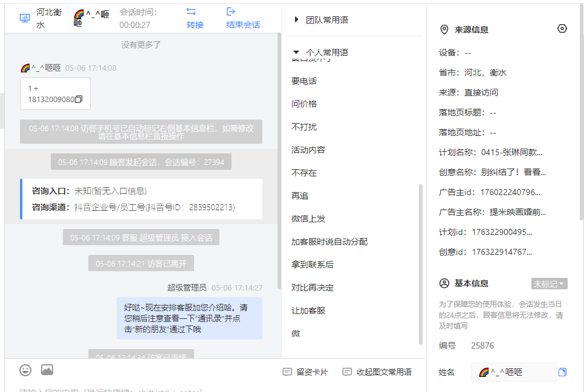The image size is (584, 392).
Task: Select the 加客服时说自动分配 quick phrase
Action: pyautogui.click(x=329, y=242)
